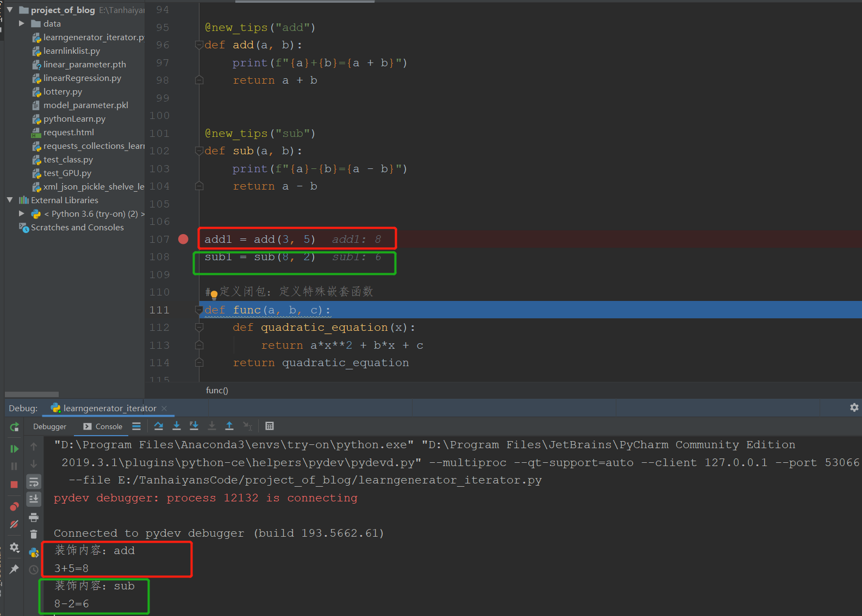
Task: Step over the current line
Action: pyautogui.click(x=159, y=426)
